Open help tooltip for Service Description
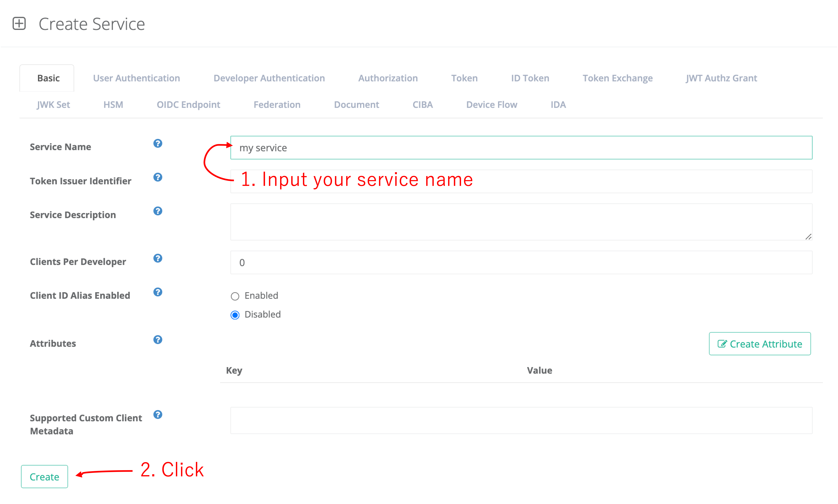Image resolution: width=838 pixels, height=504 pixels. [158, 211]
